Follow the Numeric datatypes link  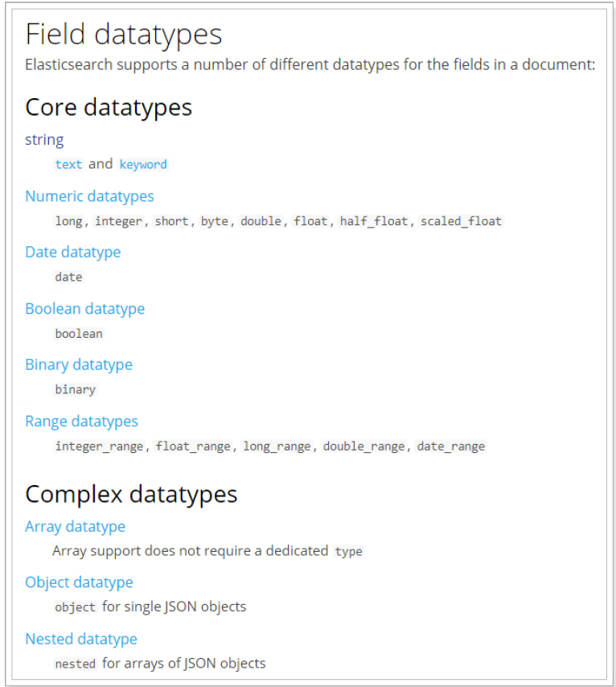tap(89, 196)
